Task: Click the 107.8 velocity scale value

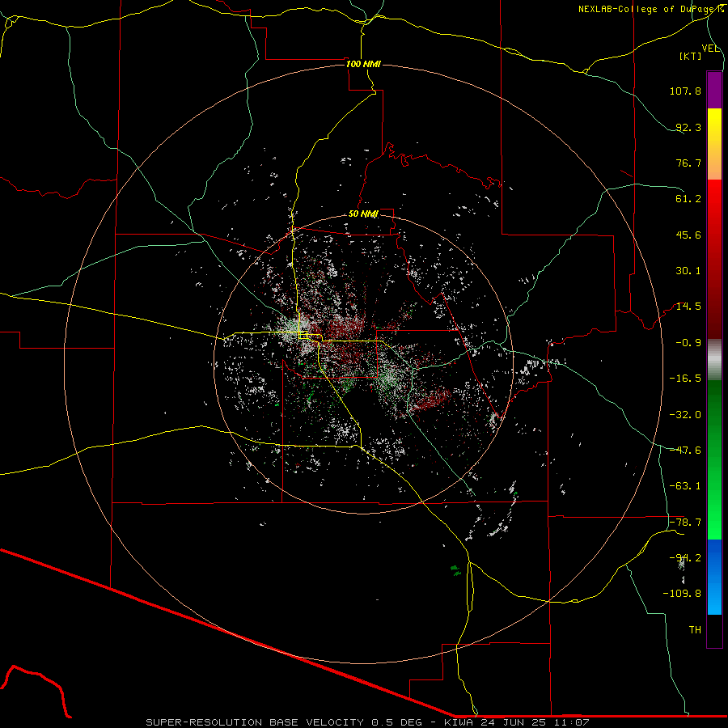Action: [685, 91]
